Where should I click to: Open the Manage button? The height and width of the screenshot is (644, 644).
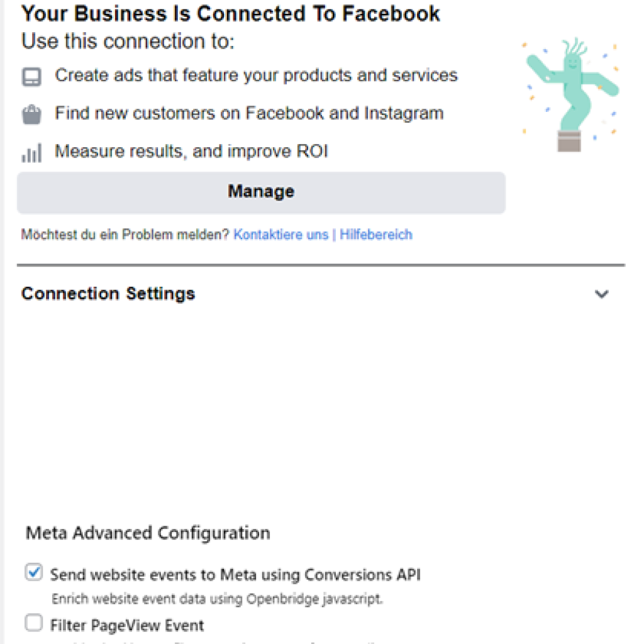[261, 192]
